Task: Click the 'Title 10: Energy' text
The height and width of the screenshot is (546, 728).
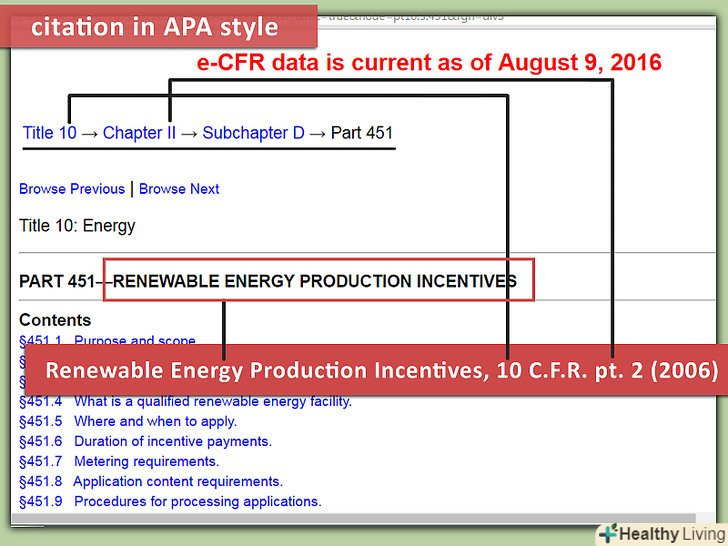Action: 77,225
